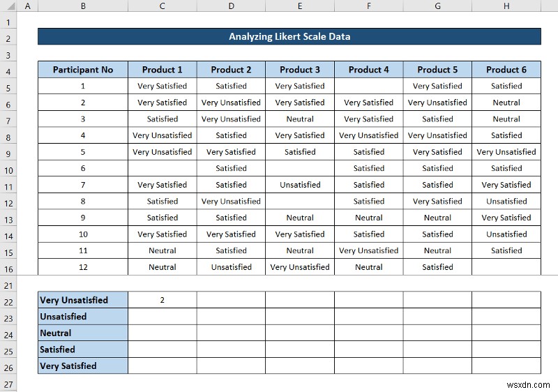Click the Product 6 header cell

click(x=506, y=69)
